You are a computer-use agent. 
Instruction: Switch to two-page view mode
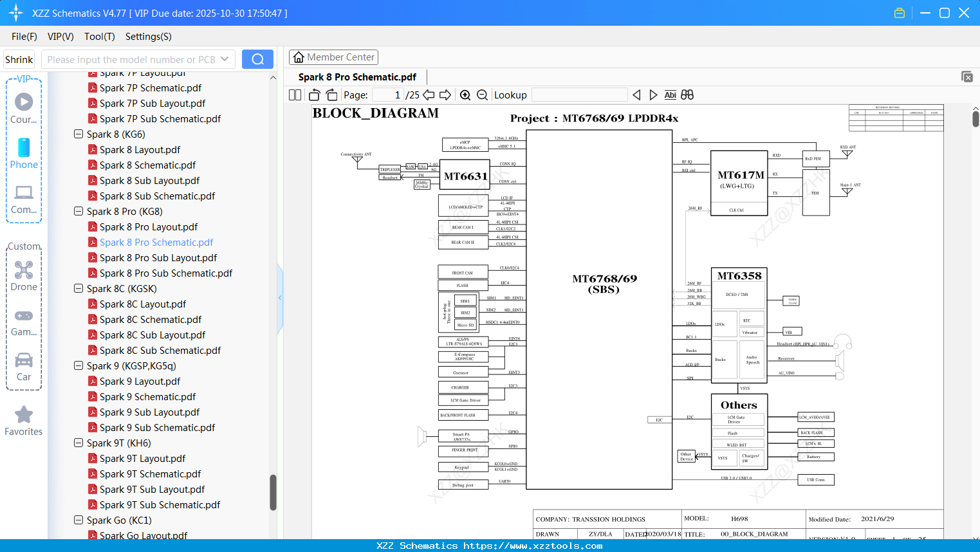click(294, 95)
